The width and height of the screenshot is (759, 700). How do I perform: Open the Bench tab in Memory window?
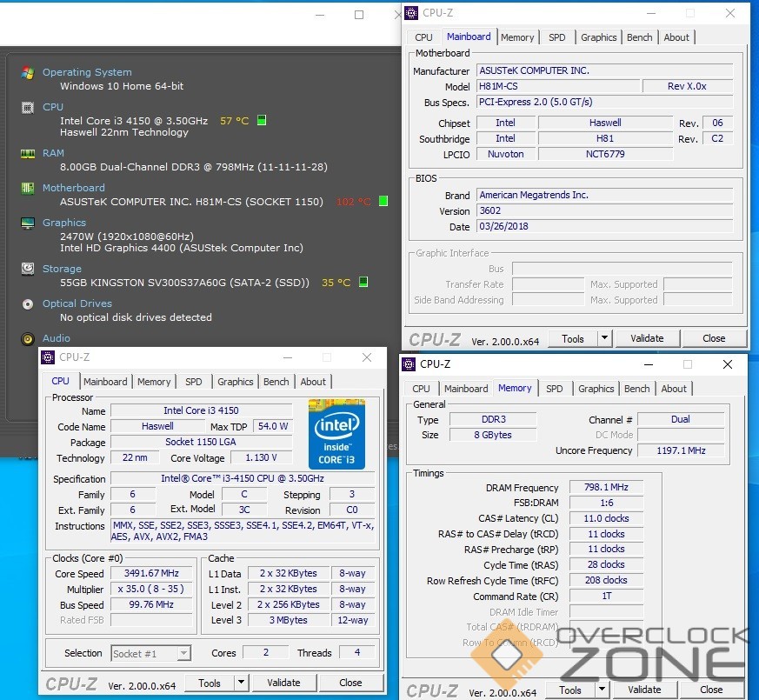point(636,389)
